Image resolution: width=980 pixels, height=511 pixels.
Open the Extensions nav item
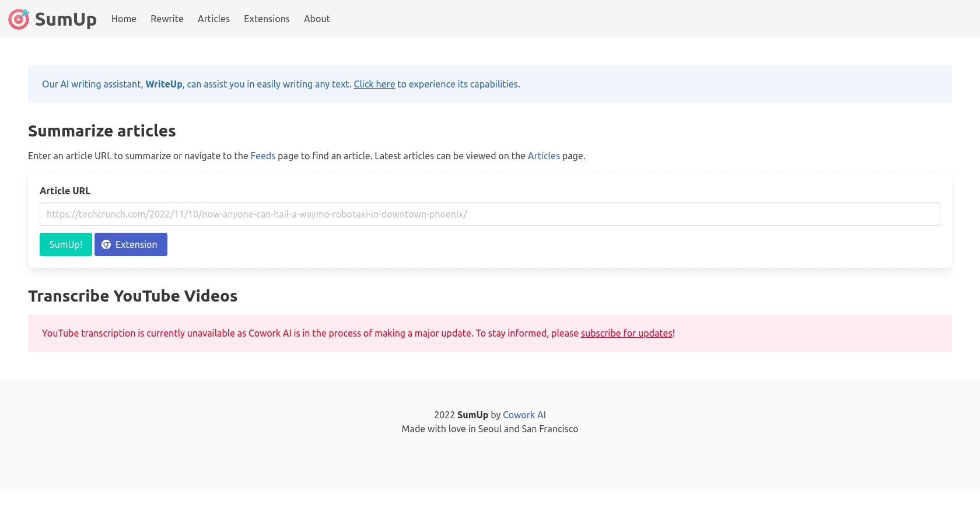coord(267,19)
